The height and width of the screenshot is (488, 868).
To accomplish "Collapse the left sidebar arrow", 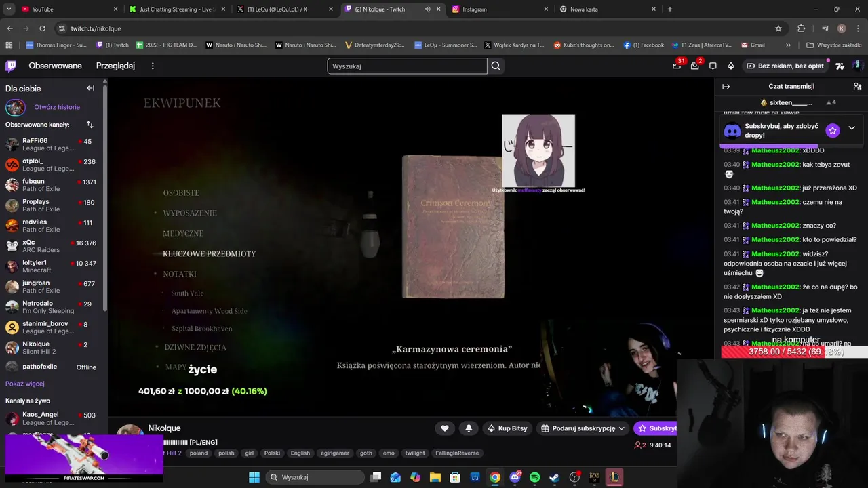I will pos(90,88).
